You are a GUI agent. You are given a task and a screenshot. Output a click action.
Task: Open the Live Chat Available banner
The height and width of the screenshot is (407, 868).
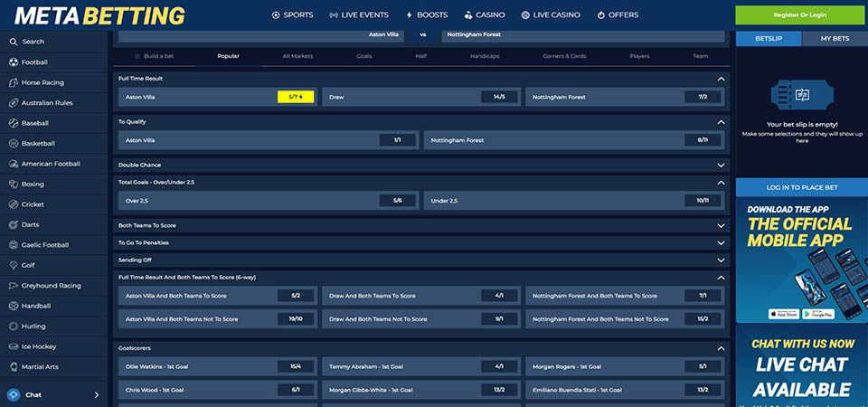(x=802, y=366)
